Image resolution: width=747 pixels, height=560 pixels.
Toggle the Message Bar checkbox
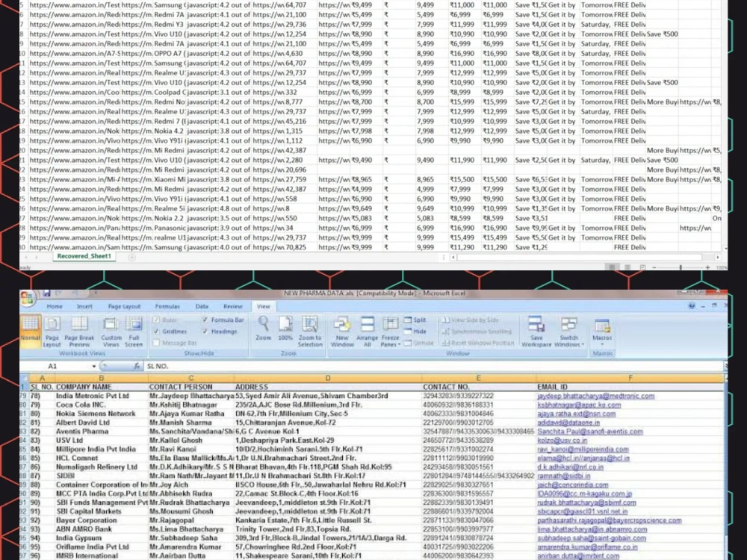156,343
